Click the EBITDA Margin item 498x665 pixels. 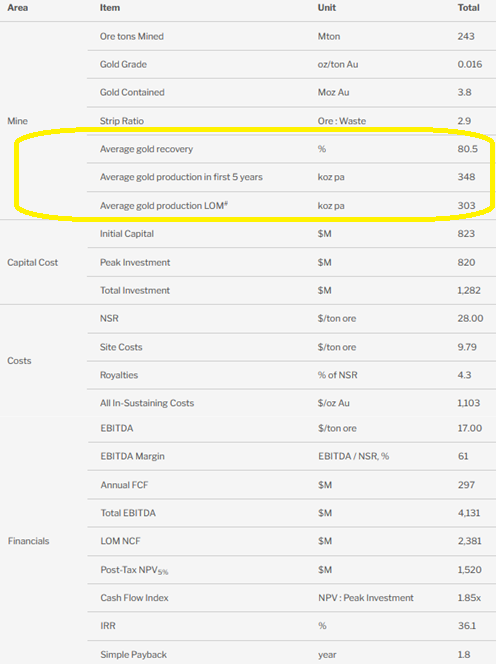[132, 456]
